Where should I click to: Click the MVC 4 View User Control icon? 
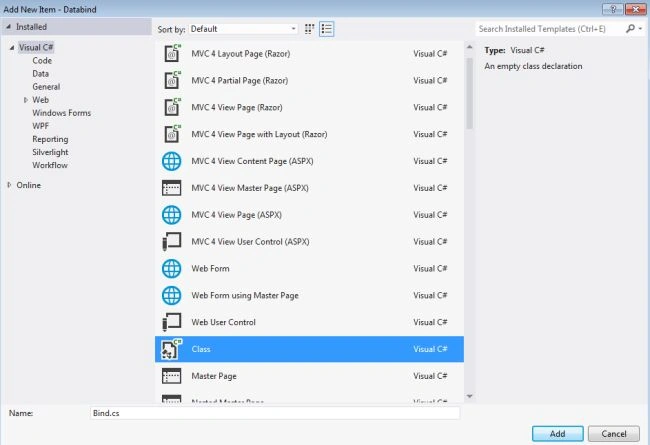[x=172, y=241]
